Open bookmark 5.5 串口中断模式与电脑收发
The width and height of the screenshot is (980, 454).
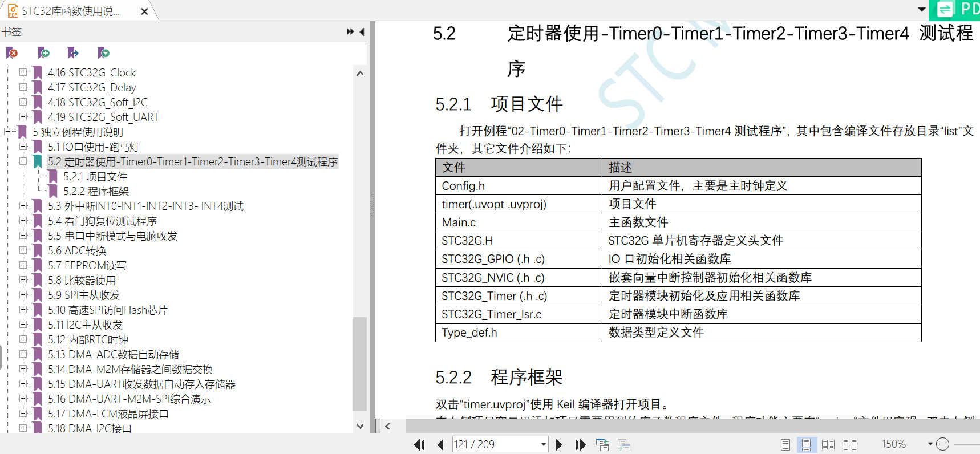tap(112, 236)
